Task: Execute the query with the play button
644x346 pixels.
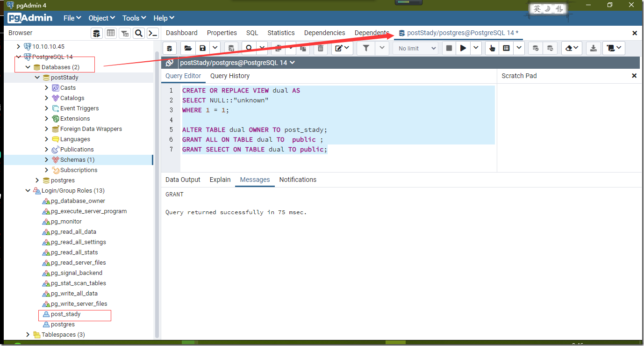Action: (x=463, y=48)
